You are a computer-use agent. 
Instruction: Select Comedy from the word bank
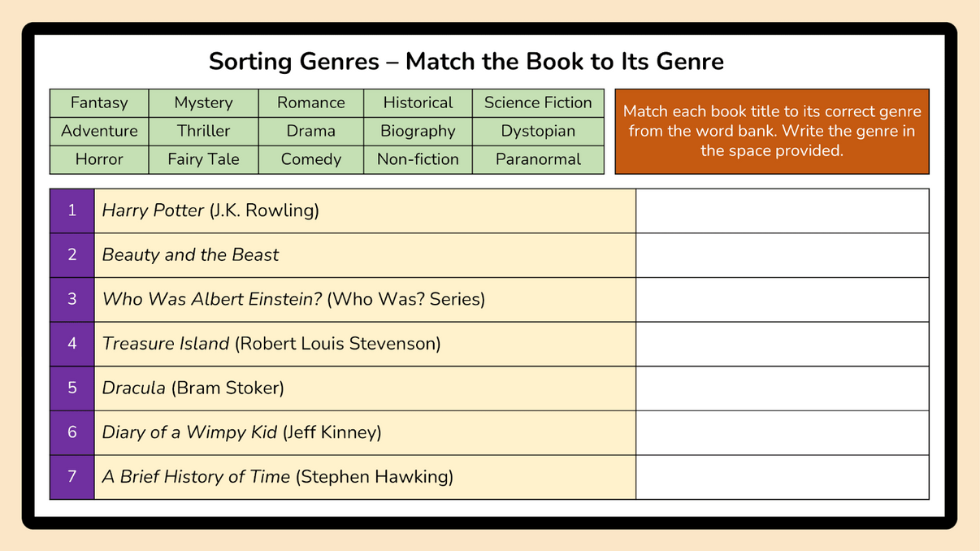click(x=310, y=159)
